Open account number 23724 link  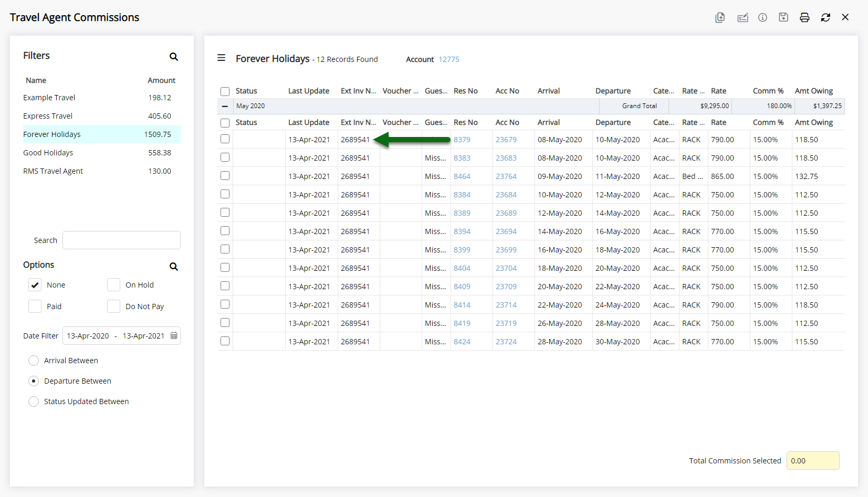(506, 342)
